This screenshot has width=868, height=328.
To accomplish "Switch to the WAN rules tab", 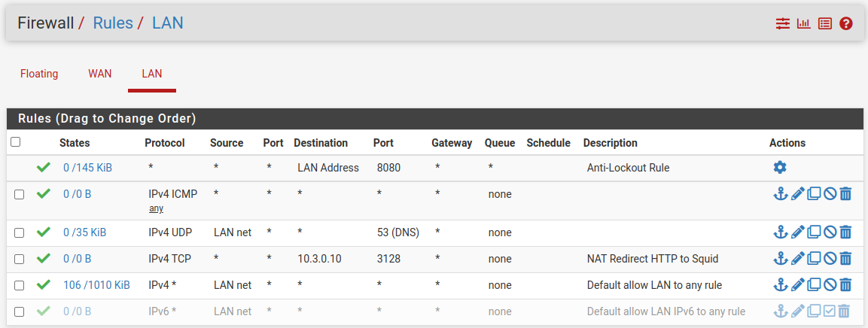I will (x=99, y=74).
